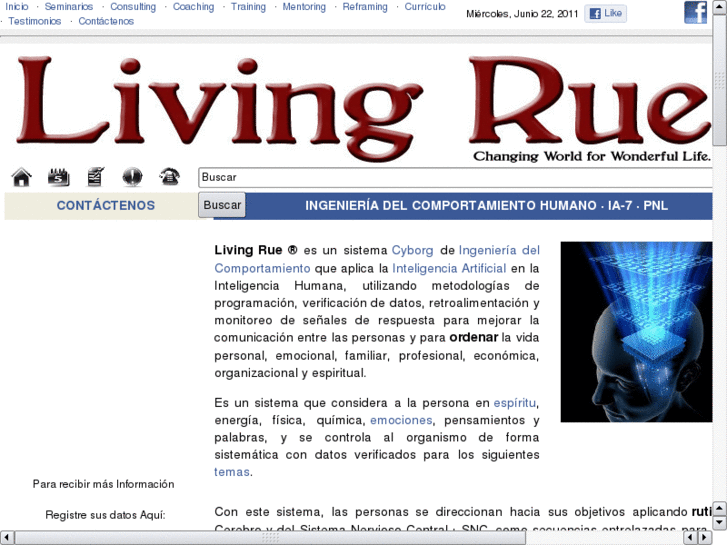Click the horizontal scrollbar thumb
727x545 pixels.
click(270, 538)
